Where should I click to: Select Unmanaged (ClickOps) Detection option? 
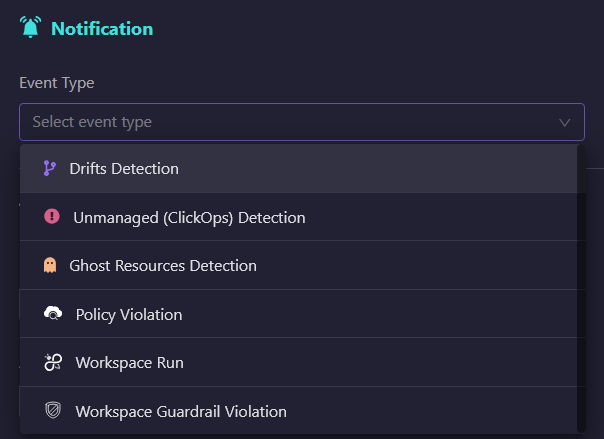click(299, 217)
